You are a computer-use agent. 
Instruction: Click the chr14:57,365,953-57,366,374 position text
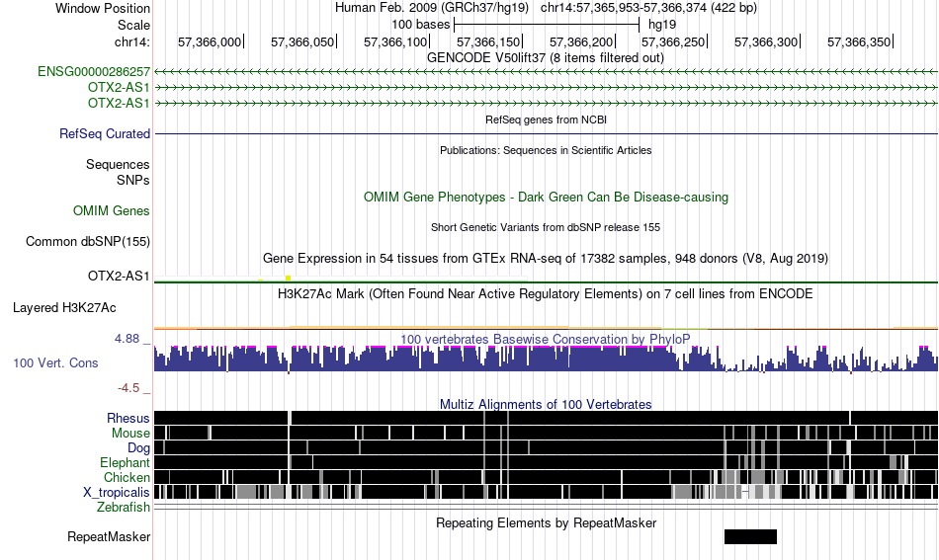pos(648,8)
